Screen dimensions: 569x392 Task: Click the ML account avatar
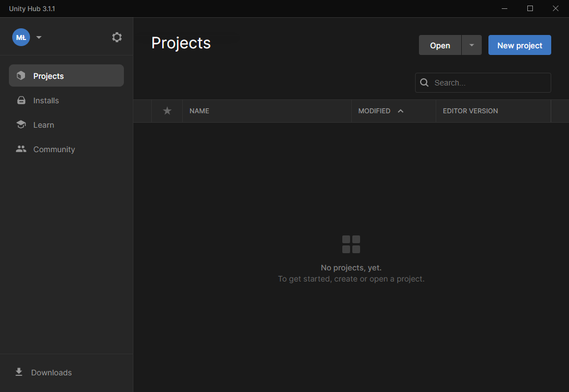pos(21,37)
